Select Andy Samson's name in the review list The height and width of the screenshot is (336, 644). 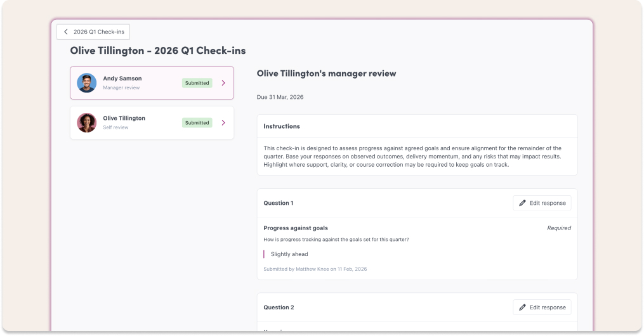pos(122,79)
